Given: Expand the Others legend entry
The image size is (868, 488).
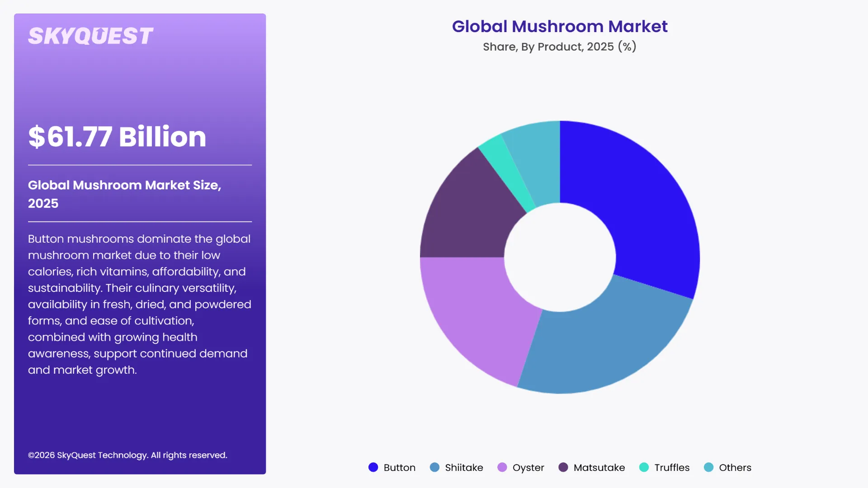Looking at the screenshot, I should 735,468.
